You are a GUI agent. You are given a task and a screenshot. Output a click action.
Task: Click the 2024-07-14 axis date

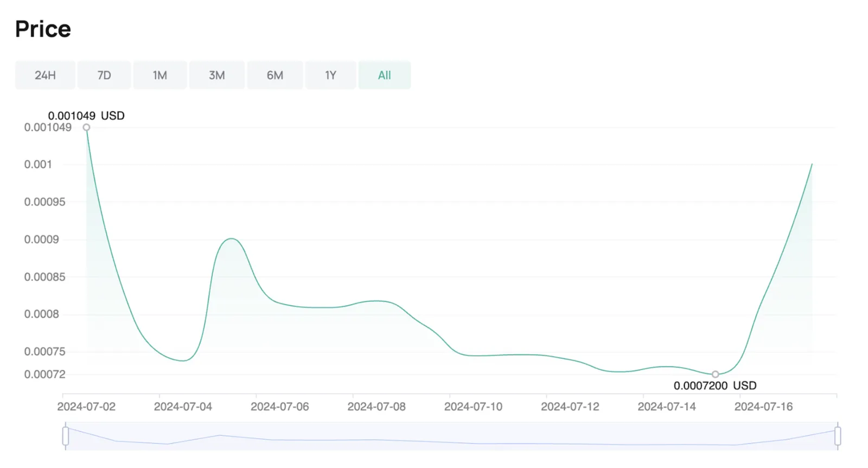667,407
